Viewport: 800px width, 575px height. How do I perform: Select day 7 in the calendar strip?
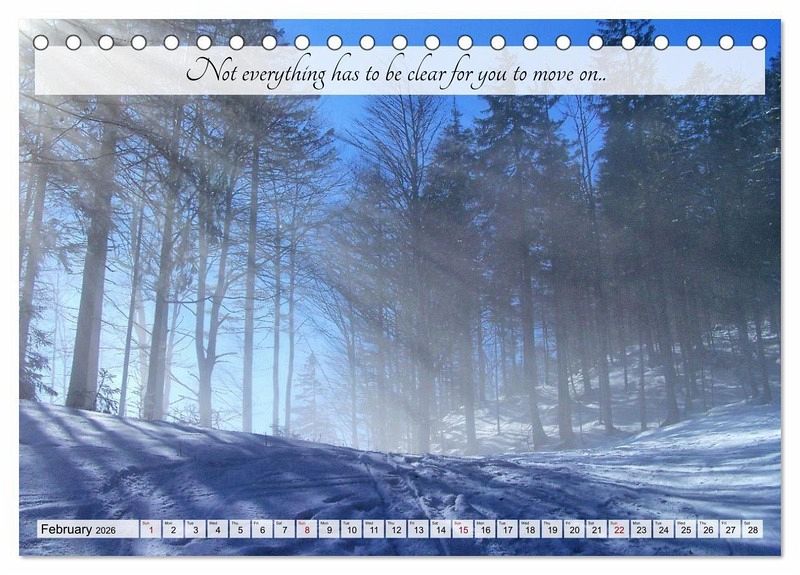[x=285, y=529]
